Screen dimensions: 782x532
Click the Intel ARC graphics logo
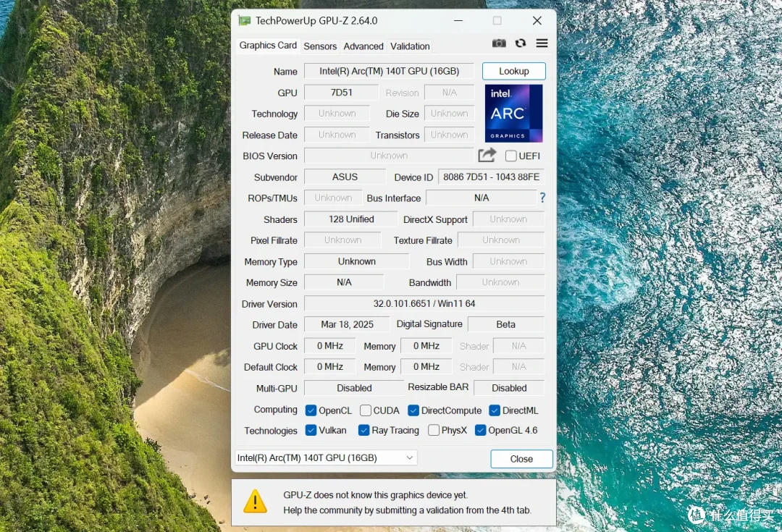[513, 113]
